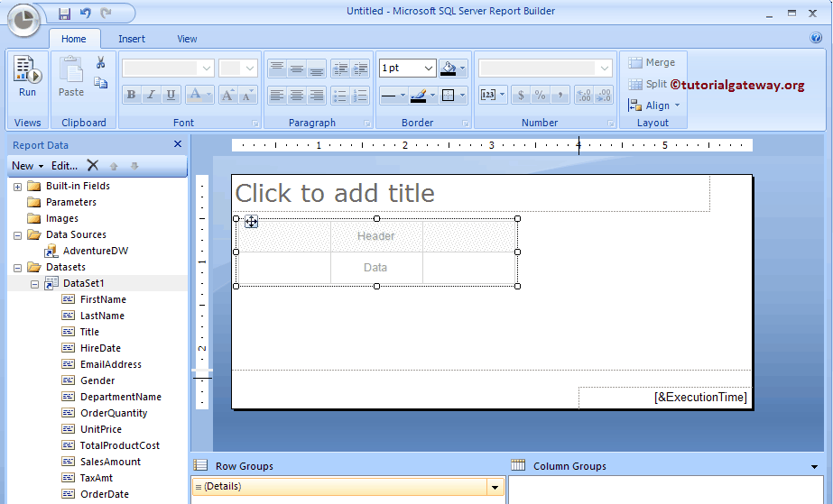Click the Merge cells button

coord(652,62)
